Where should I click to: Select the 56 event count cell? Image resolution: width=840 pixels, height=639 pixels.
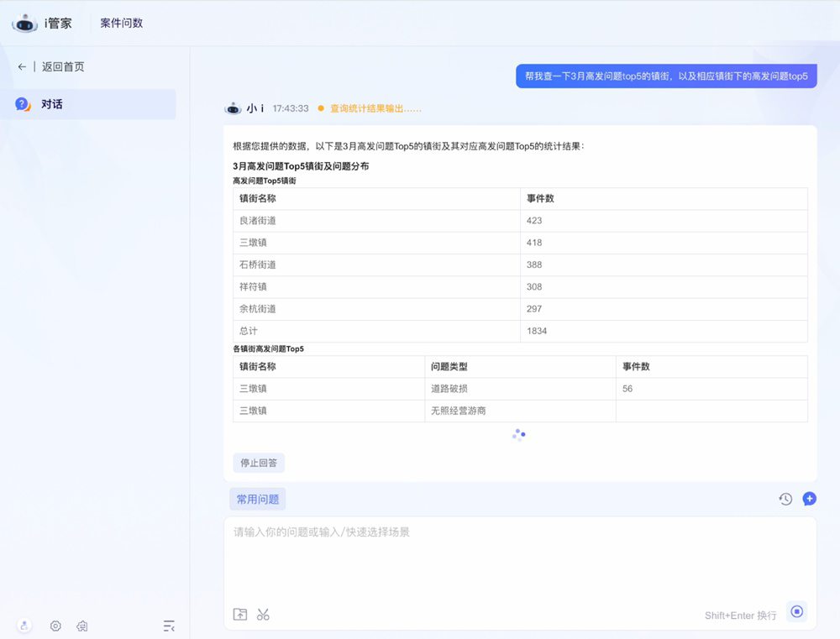coord(711,389)
